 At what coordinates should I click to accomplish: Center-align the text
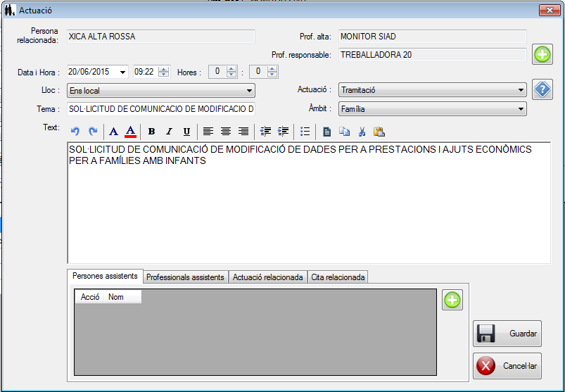pyautogui.click(x=226, y=131)
